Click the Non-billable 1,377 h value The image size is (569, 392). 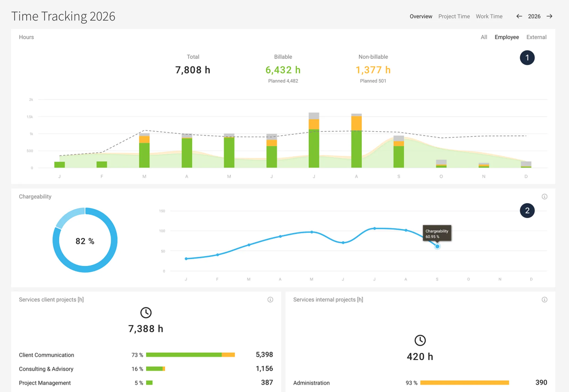tap(373, 70)
